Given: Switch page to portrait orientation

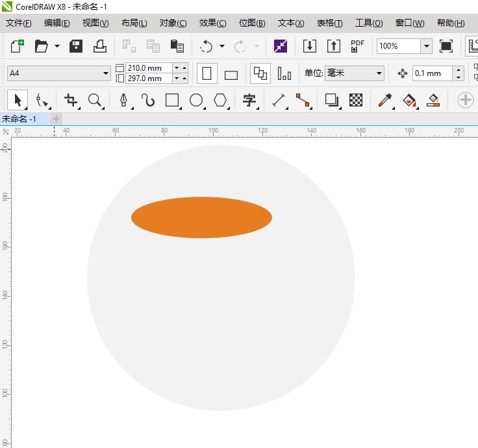Looking at the screenshot, I should pyautogui.click(x=207, y=73).
